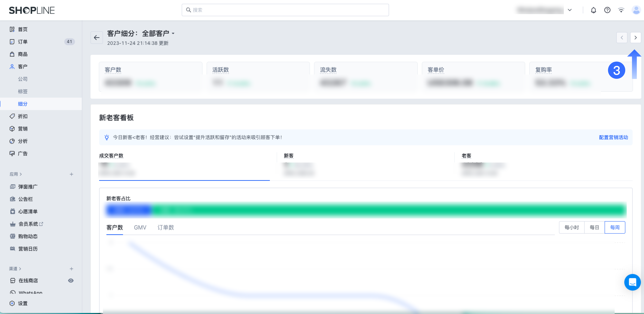Image resolution: width=644 pixels, height=314 pixels.
Task: Open the 在线商店 online store channel
Action: (28, 281)
